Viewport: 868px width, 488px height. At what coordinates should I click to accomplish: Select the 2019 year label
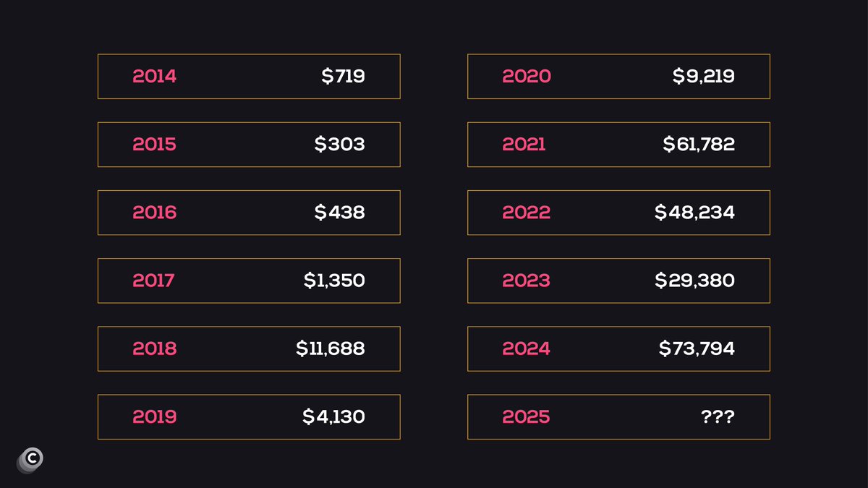(x=154, y=417)
